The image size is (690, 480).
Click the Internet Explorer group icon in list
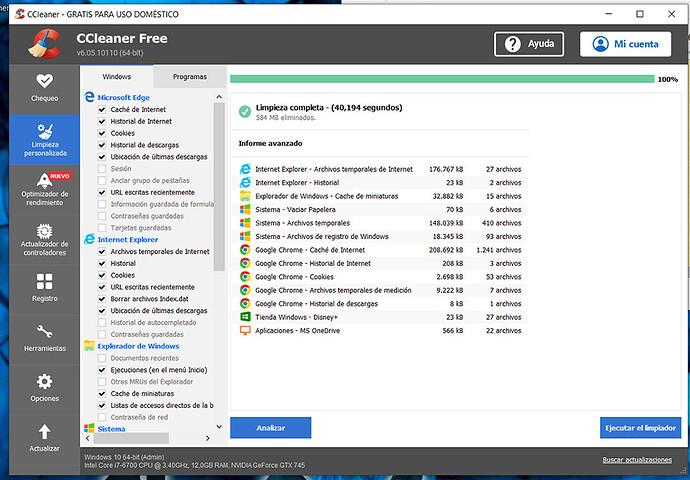click(x=89, y=239)
